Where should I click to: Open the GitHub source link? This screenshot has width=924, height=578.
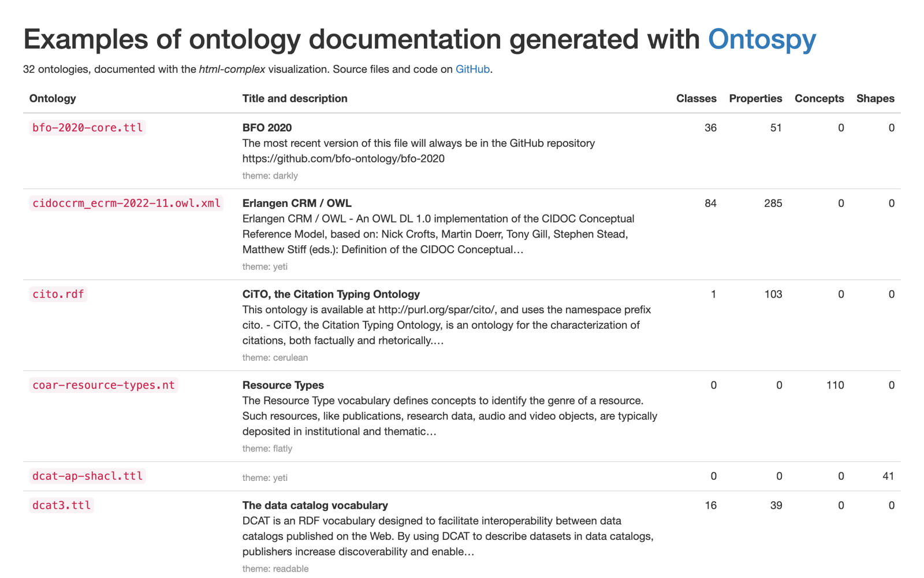tap(472, 69)
